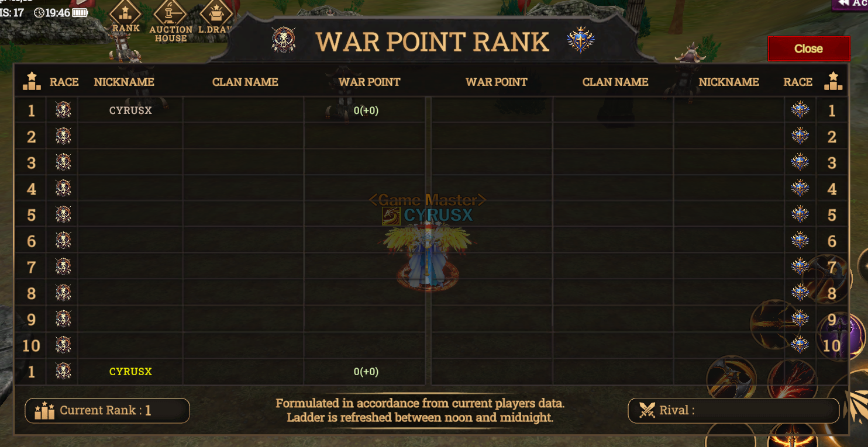Click the Current Rank : 1 box

pos(108,410)
